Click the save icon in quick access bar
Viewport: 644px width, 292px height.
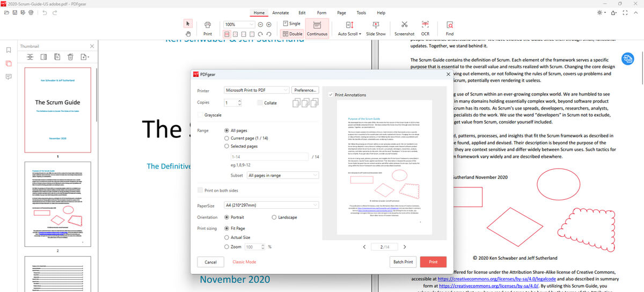[16, 12]
